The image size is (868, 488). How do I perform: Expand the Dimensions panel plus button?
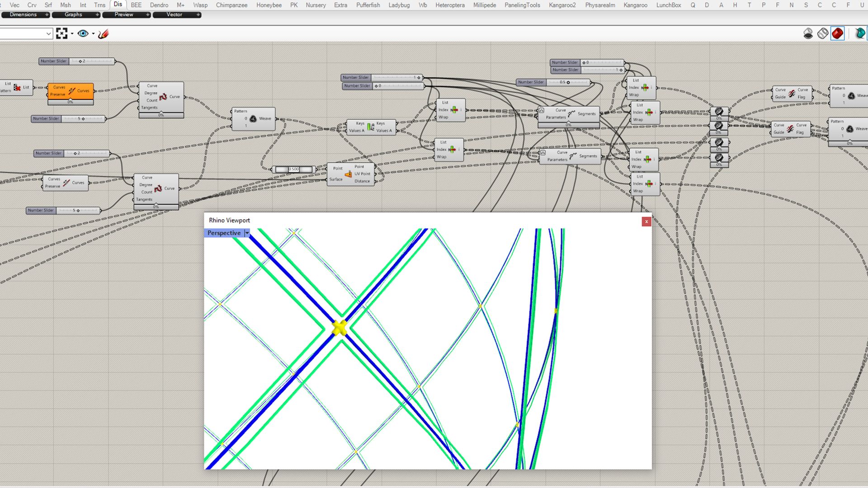click(47, 15)
